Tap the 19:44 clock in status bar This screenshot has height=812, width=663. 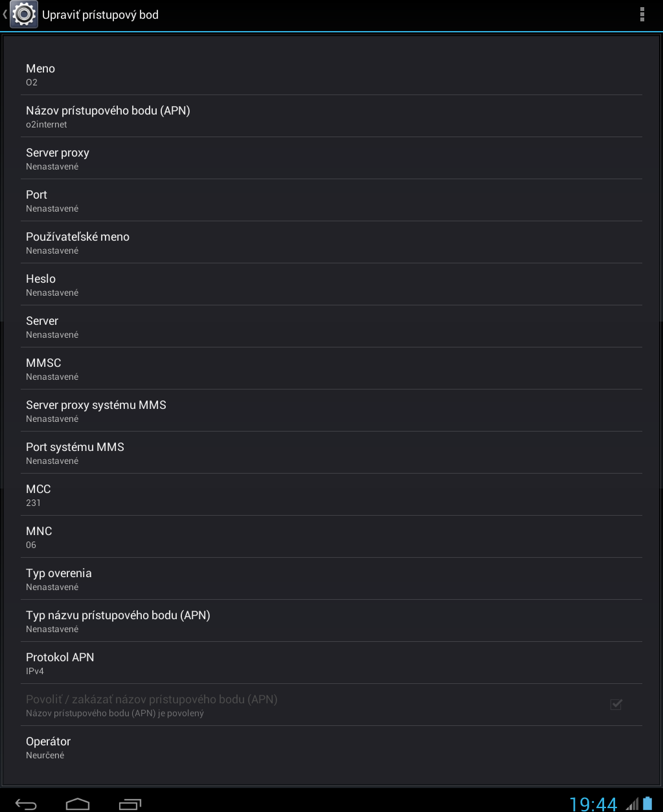[593, 804]
